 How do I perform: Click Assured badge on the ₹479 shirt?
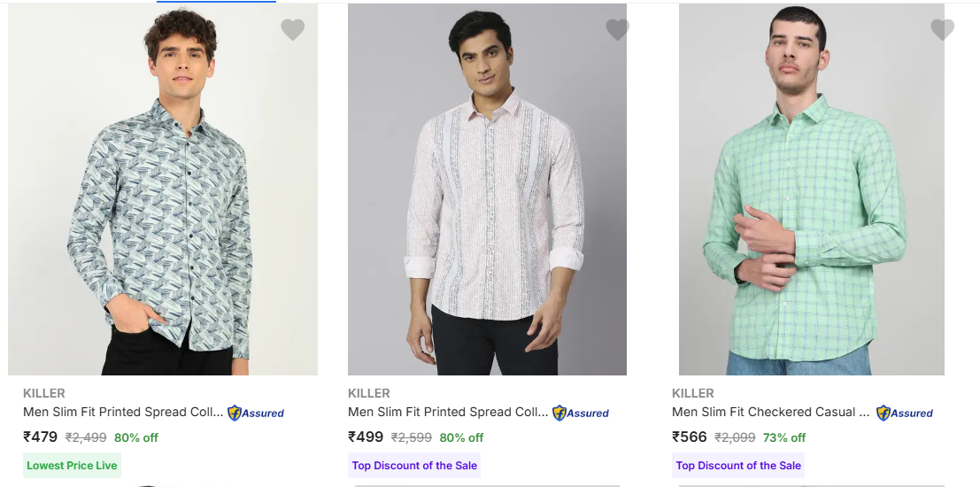coord(256,413)
